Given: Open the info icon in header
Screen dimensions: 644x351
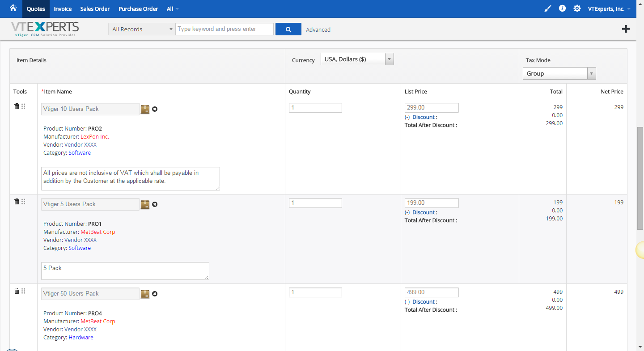Looking at the screenshot, I should tap(562, 8).
